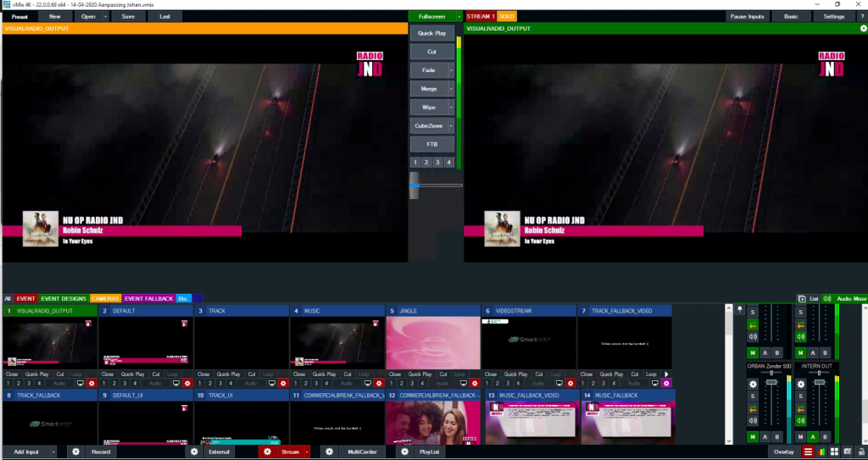
Task: Open the red Stream settings gear
Action: point(267,452)
